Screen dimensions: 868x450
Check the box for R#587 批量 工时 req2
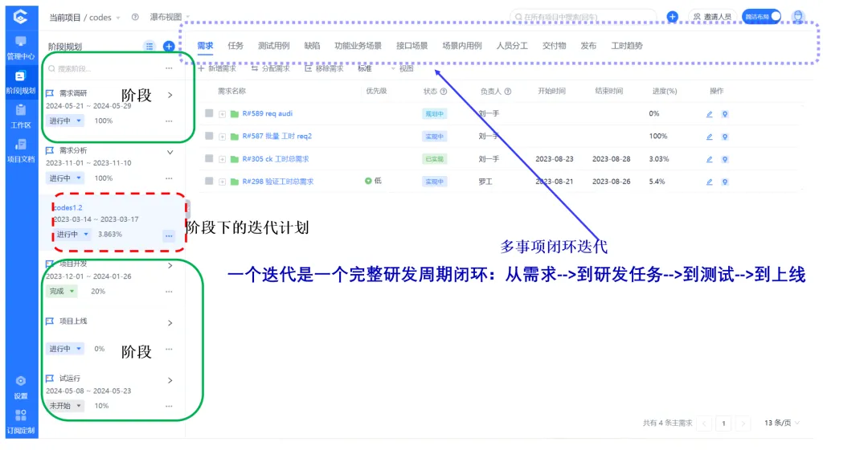[x=209, y=136]
